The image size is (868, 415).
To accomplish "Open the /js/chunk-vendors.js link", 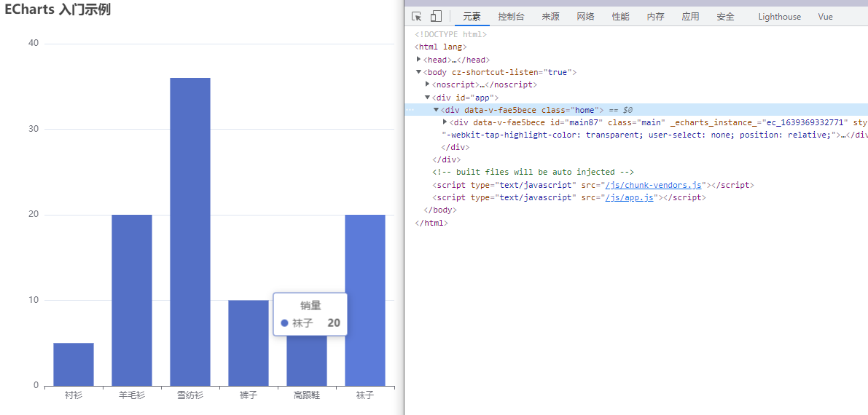I will point(653,185).
